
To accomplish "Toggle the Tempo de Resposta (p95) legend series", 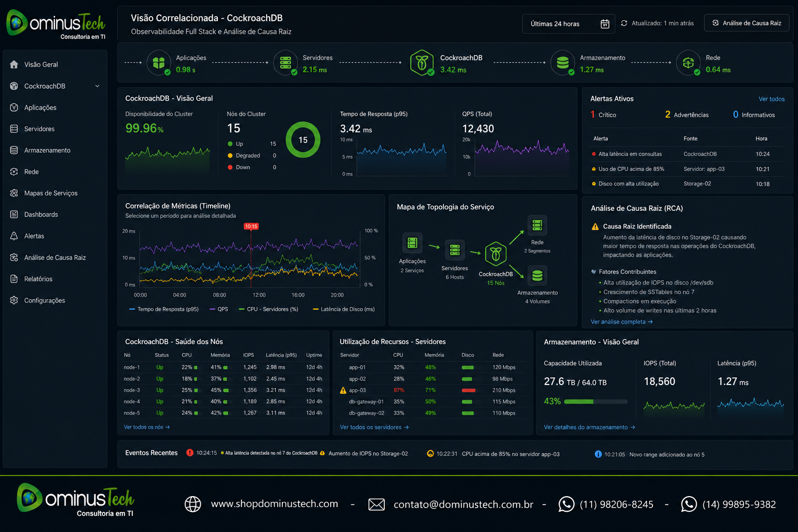I will (x=164, y=309).
